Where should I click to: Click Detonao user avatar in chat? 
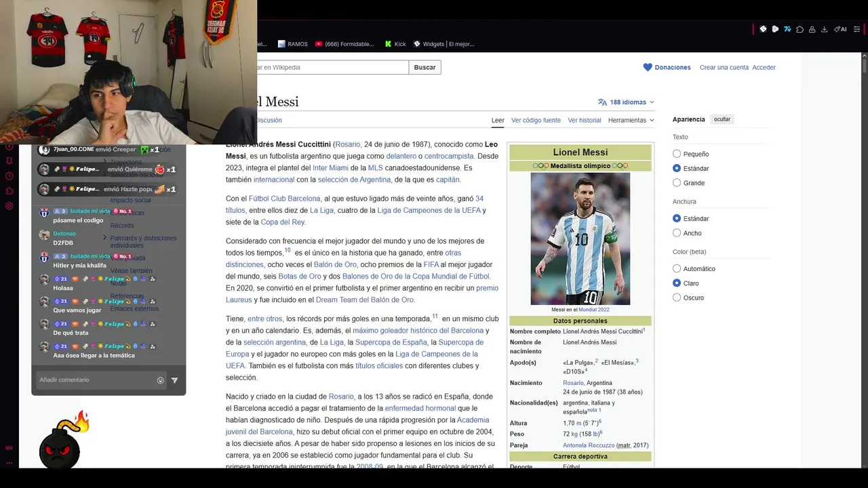[44, 235]
